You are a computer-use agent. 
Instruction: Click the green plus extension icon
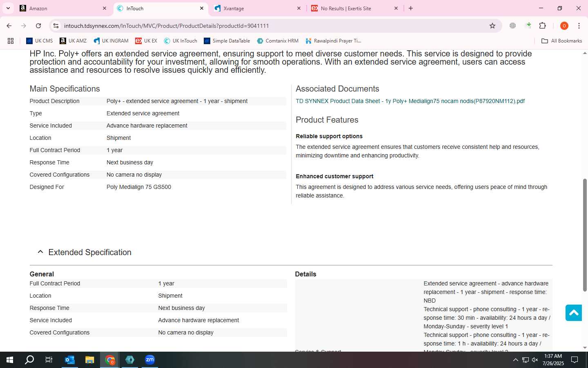coord(528,26)
